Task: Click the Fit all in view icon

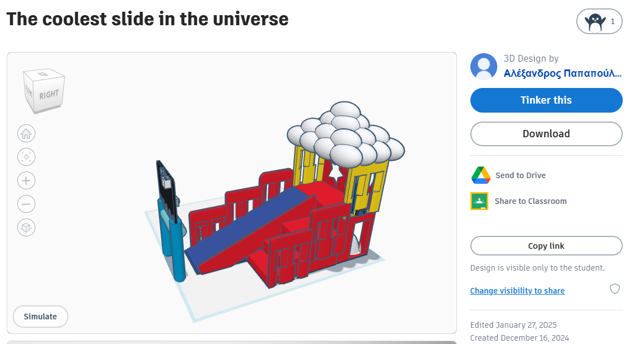Action: [26, 157]
